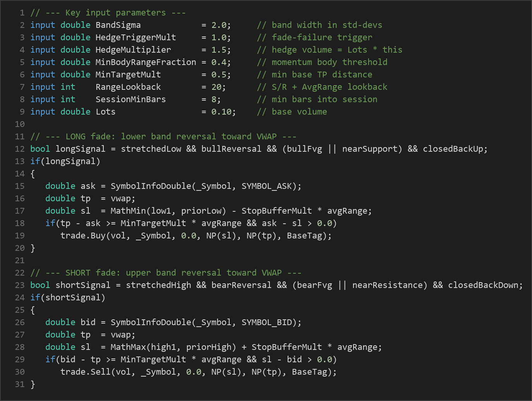
Task: Click the longSignal declaration on line 12
Action: [80, 149]
